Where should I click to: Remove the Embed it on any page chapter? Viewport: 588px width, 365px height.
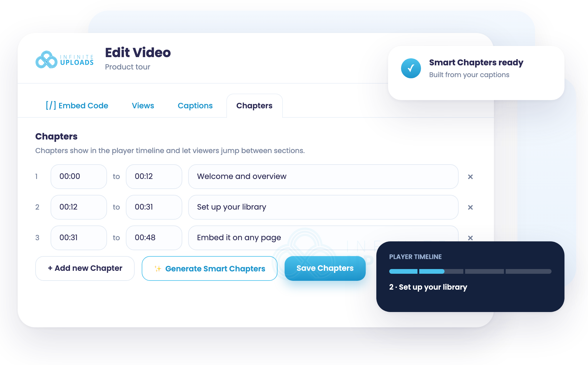click(470, 238)
